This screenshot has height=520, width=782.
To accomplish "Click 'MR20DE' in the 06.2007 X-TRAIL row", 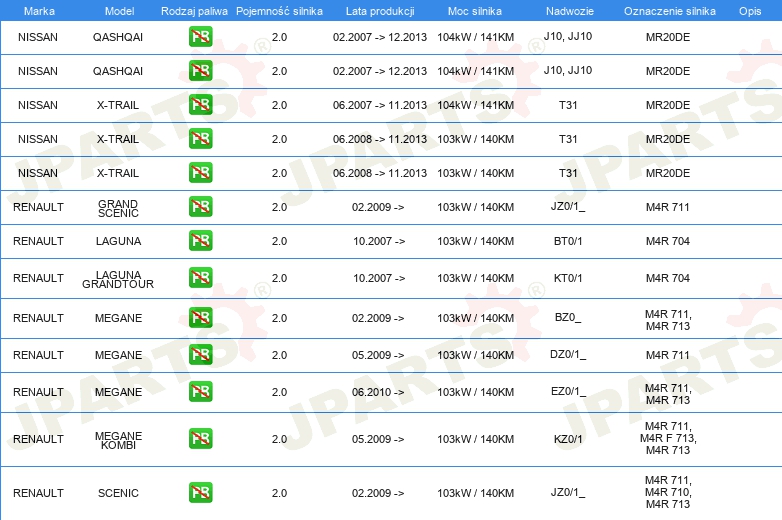I will [x=668, y=105].
